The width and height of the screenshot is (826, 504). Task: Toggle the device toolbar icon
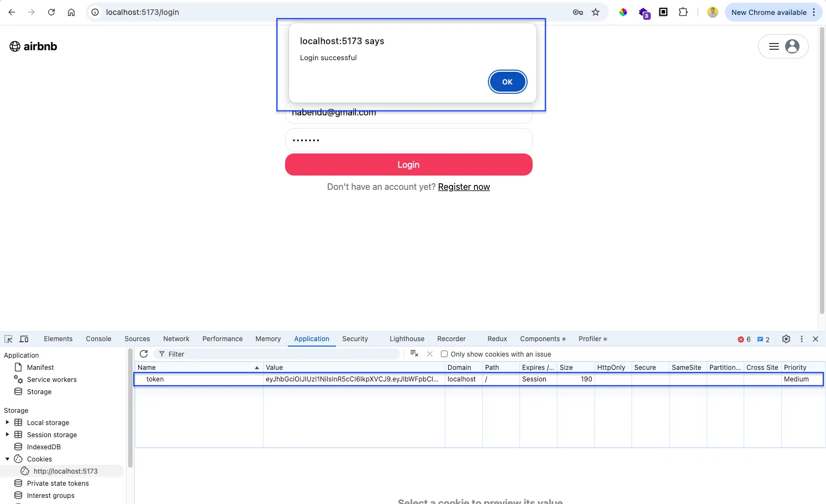[x=24, y=339]
